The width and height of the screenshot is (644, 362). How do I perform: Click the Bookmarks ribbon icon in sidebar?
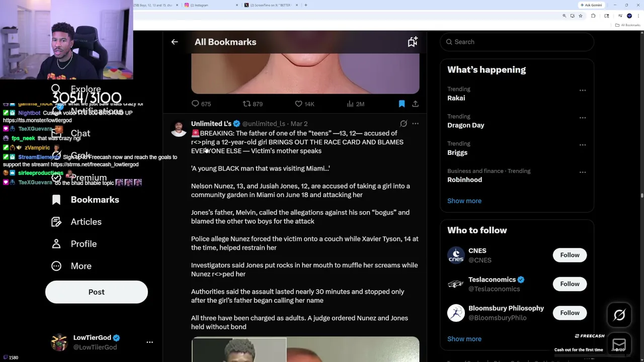(56, 200)
